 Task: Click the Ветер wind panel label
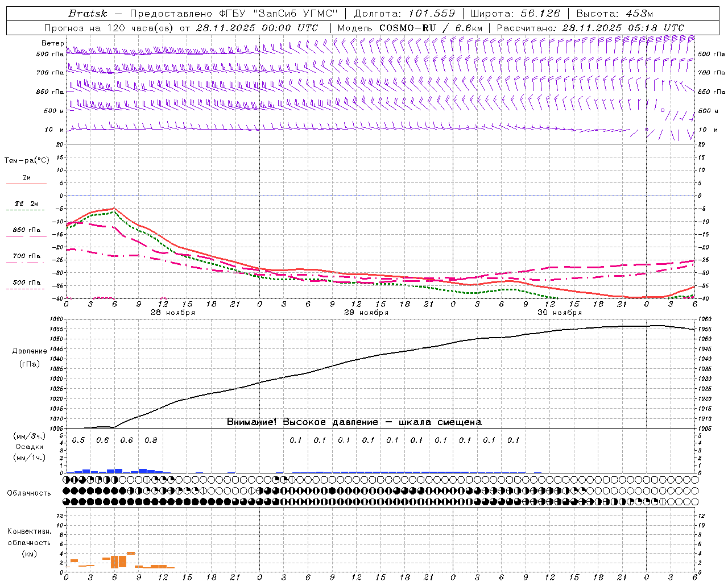click(x=52, y=43)
